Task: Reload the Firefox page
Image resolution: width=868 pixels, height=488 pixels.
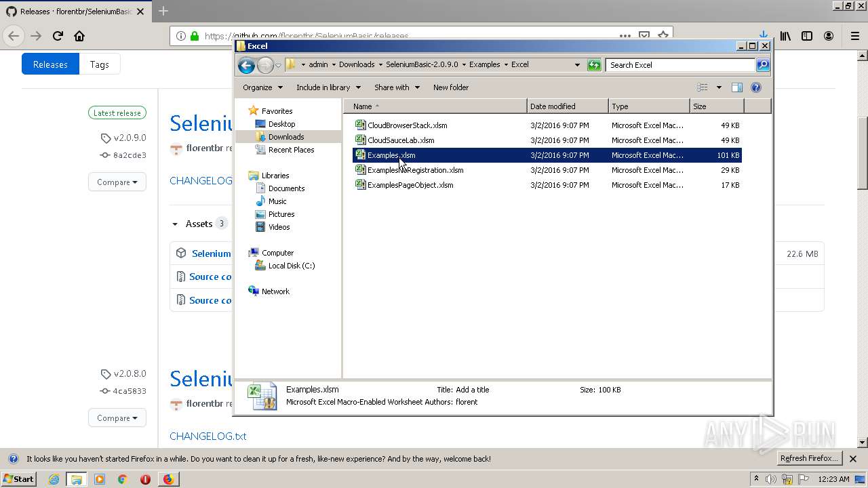Action: click(58, 36)
